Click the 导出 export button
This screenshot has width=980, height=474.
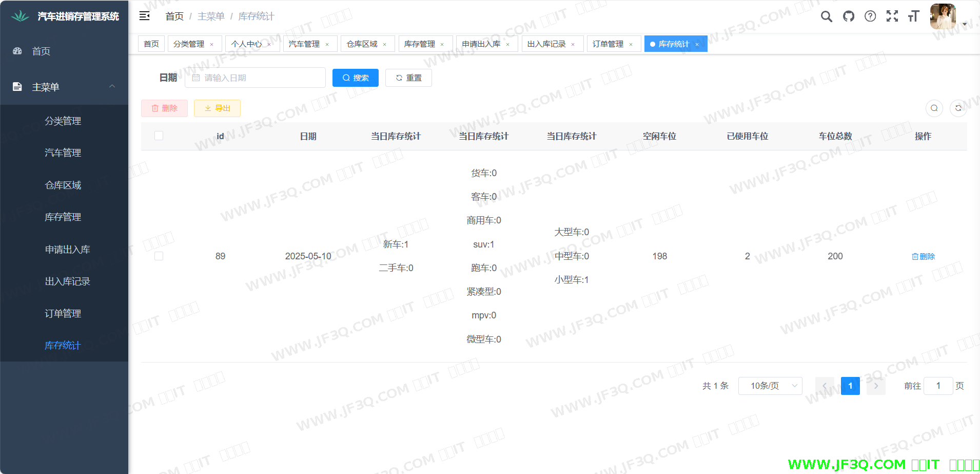(217, 108)
